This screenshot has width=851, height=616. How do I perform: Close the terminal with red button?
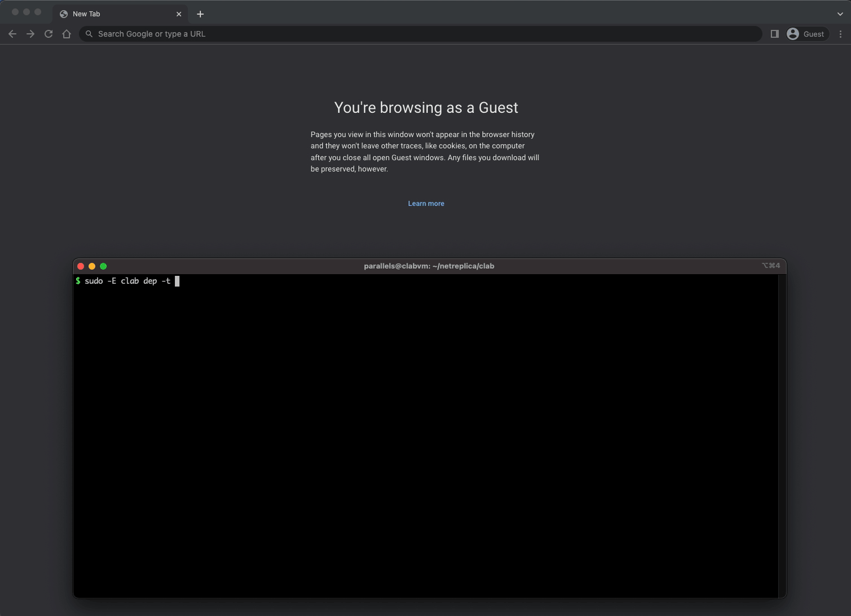[x=81, y=266]
